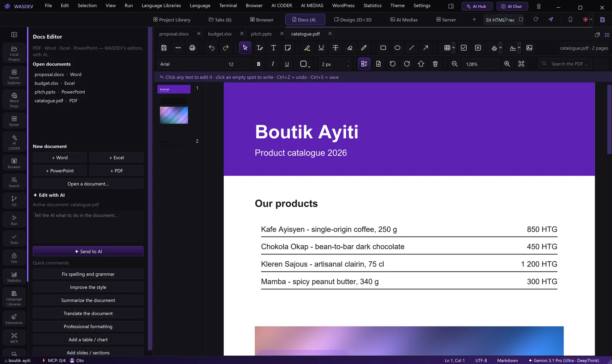This screenshot has height=364, width=612.
Task: Activate the select pointer tool
Action: pos(245,48)
